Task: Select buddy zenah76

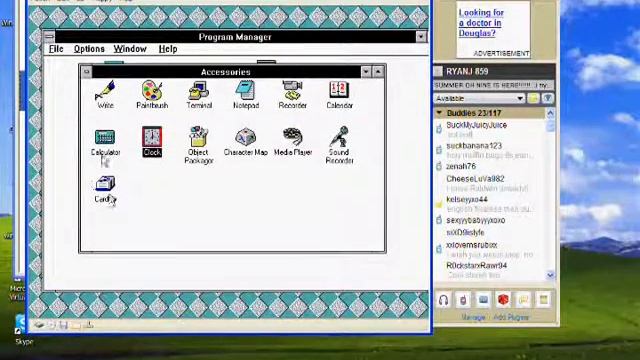Action: click(461, 166)
